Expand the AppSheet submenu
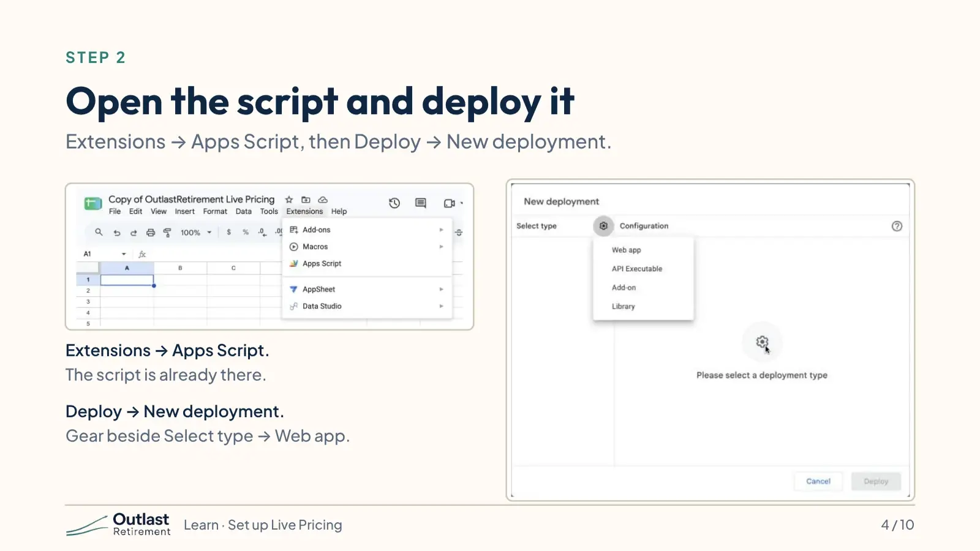The width and height of the screenshot is (980, 551). [441, 290]
